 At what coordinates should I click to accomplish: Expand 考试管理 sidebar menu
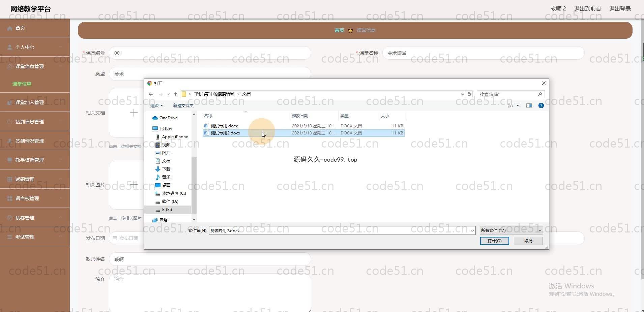coord(35,237)
